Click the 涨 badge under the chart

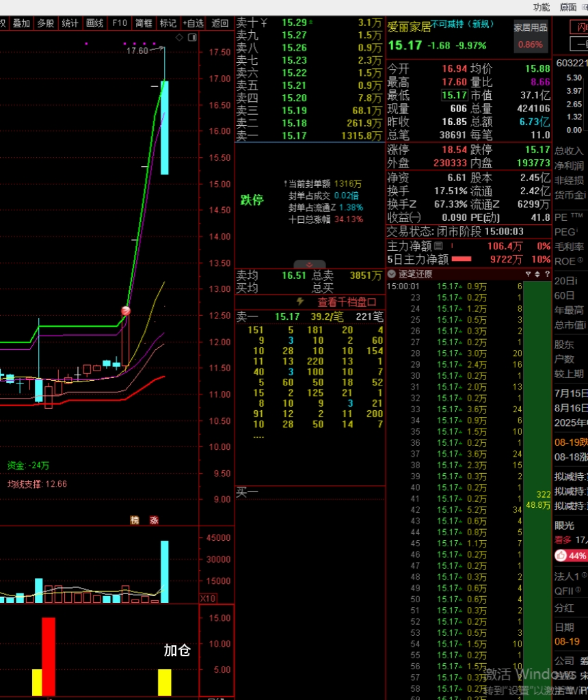(154, 520)
